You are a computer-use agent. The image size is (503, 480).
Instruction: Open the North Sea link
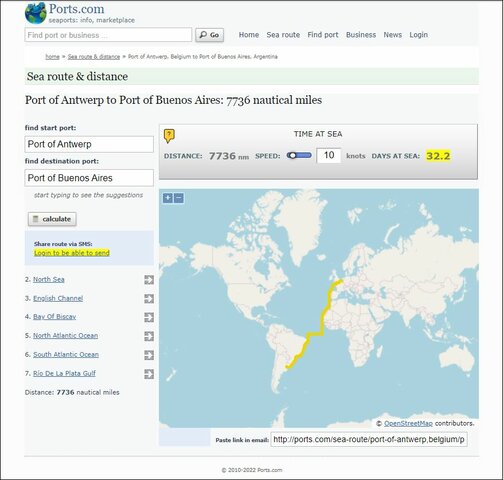tap(49, 279)
